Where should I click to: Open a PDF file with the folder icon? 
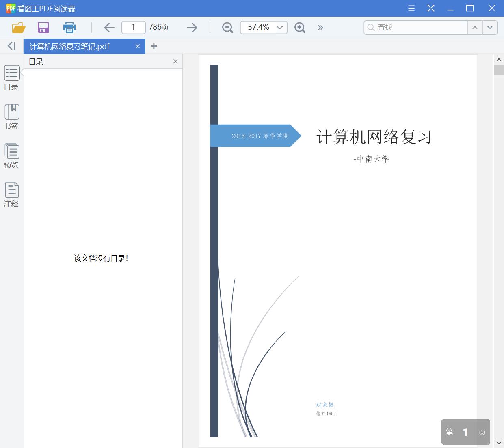pos(18,27)
